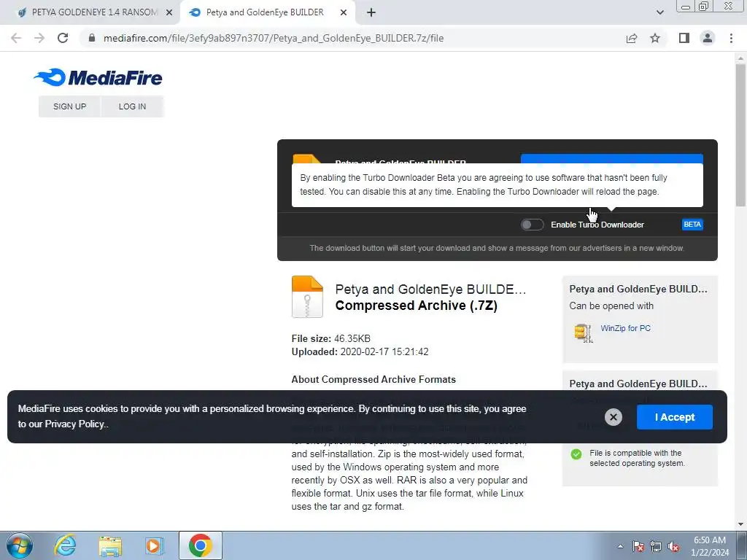The image size is (747, 560).
Task: Click the page vertical scrollbar thumb
Action: click(x=740, y=136)
